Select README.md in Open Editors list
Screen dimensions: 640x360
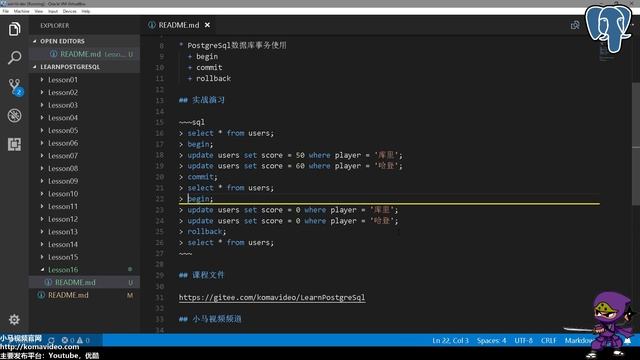pyautogui.click(x=84, y=54)
